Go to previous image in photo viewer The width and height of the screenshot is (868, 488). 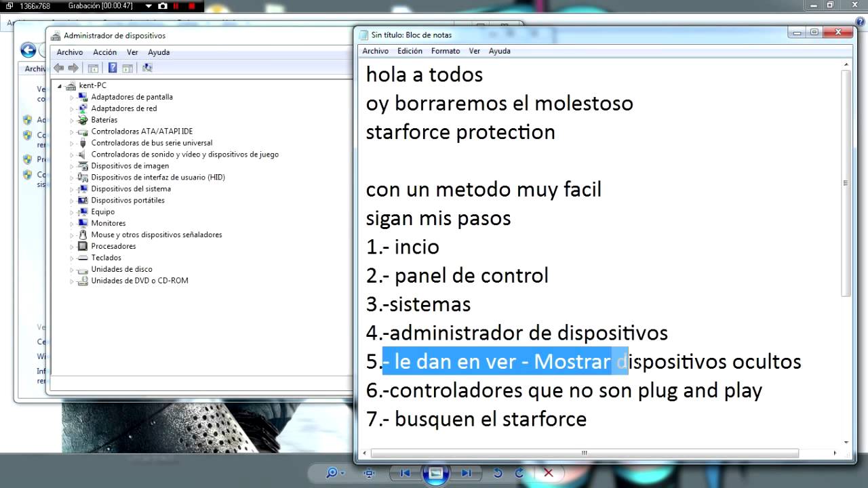405,473
